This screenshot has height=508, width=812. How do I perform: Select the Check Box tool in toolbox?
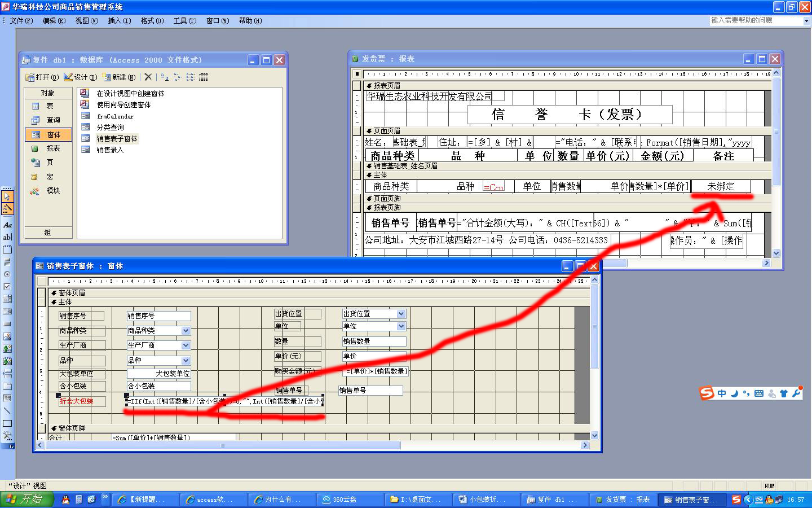(x=7, y=287)
